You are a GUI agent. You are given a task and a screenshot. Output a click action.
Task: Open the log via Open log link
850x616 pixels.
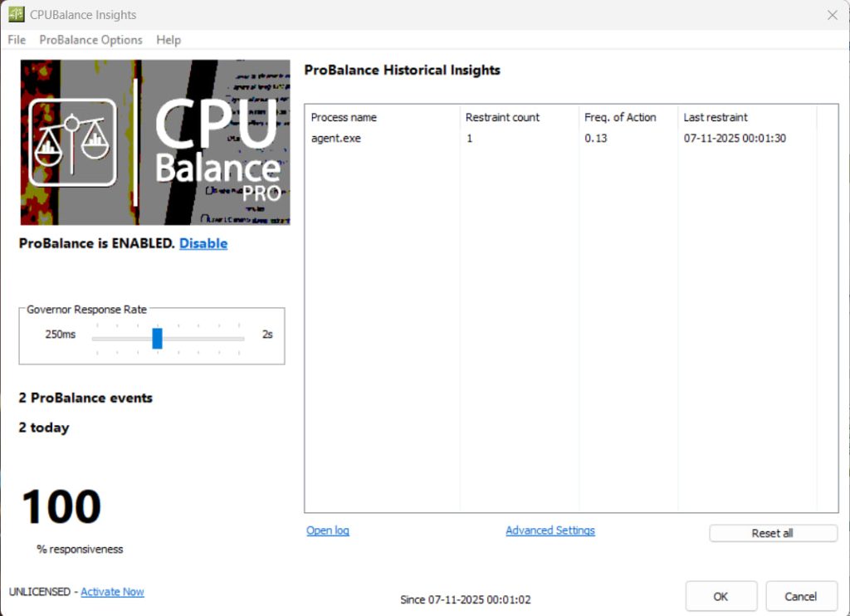327,530
